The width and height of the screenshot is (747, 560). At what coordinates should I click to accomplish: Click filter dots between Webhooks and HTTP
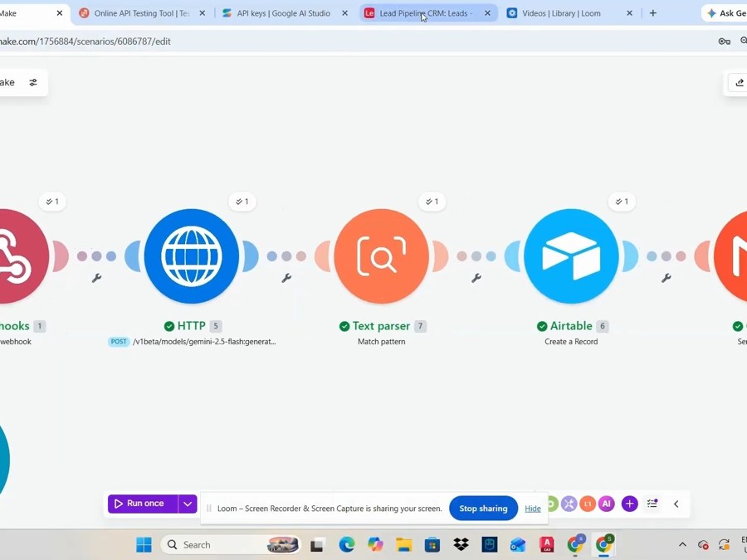point(97,256)
